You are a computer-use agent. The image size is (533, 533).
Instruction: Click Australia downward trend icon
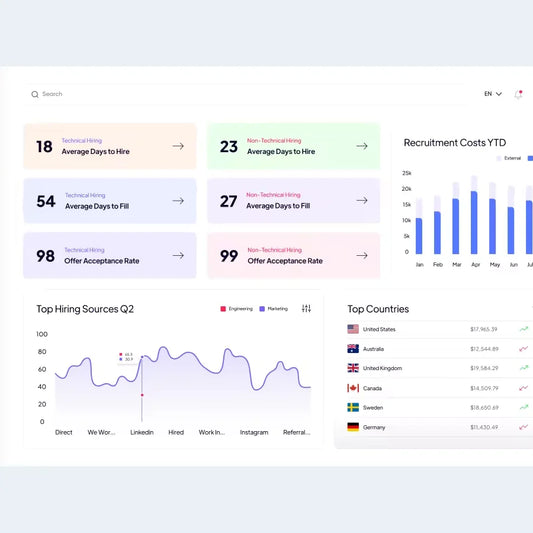[x=524, y=348]
